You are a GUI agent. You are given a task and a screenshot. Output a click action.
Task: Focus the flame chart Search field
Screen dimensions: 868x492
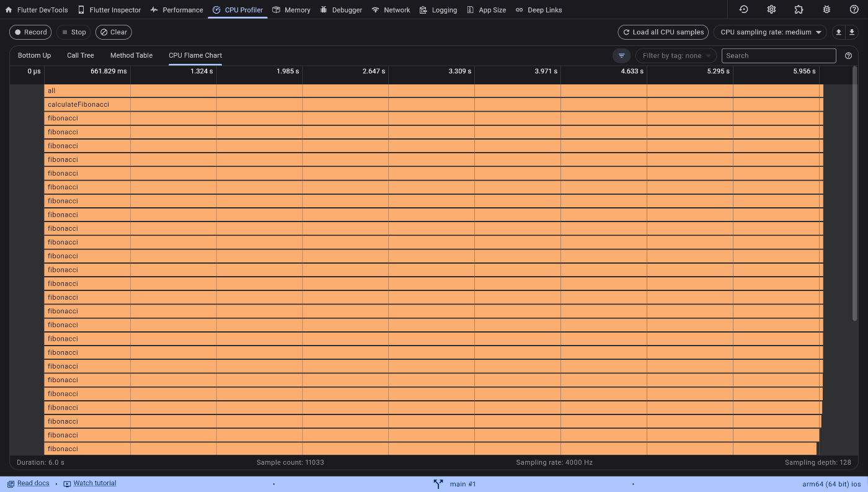click(x=779, y=55)
